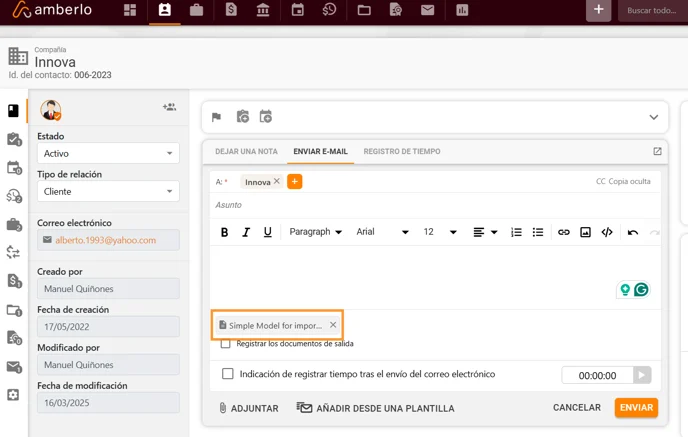688x437 pixels.
Task: Switch to the DEJAR UNA NOTA tab
Action: pyautogui.click(x=246, y=151)
